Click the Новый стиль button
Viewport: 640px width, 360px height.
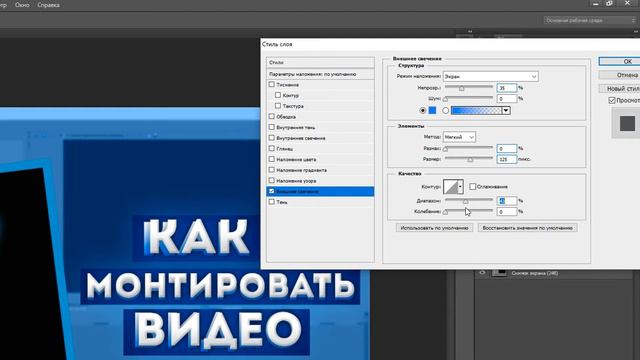(619, 89)
